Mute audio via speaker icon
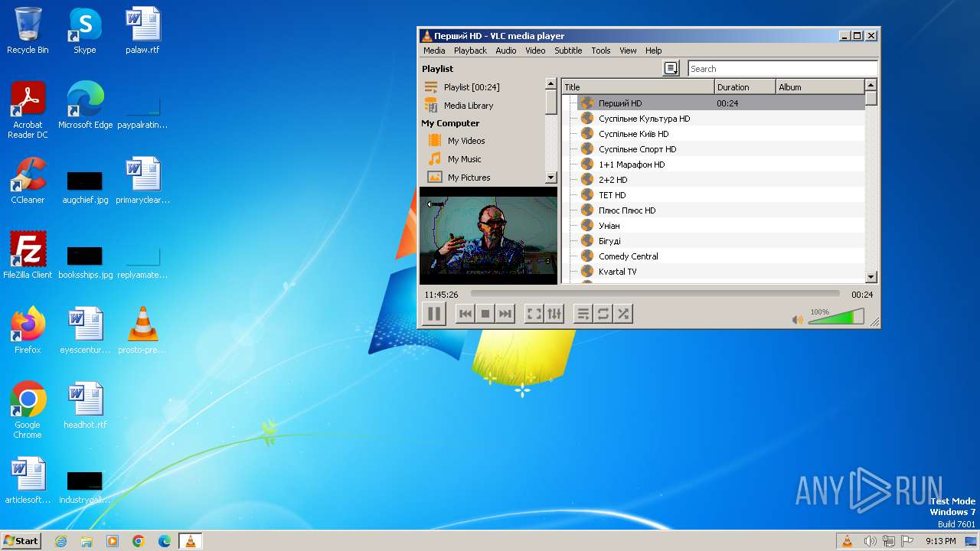Image resolution: width=980 pixels, height=551 pixels. click(x=797, y=320)
